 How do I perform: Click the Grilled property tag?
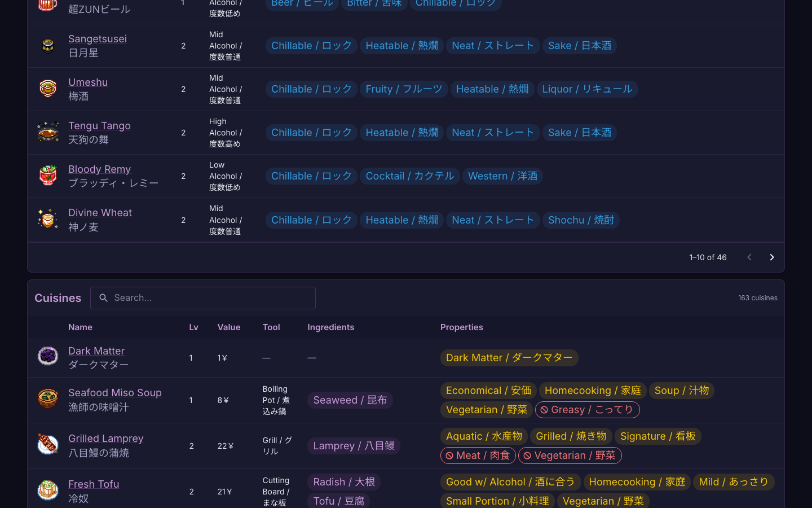click(x=571, y=436)
